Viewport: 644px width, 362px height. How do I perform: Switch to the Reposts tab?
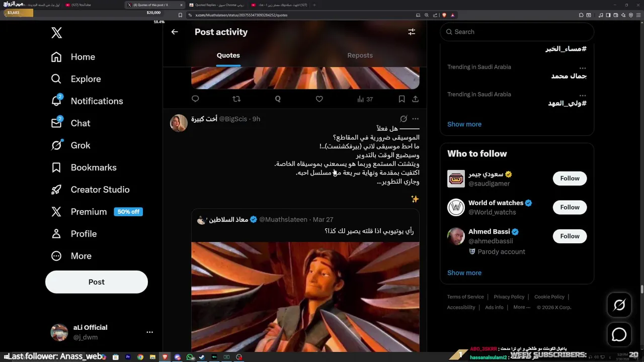coord(360,55)
